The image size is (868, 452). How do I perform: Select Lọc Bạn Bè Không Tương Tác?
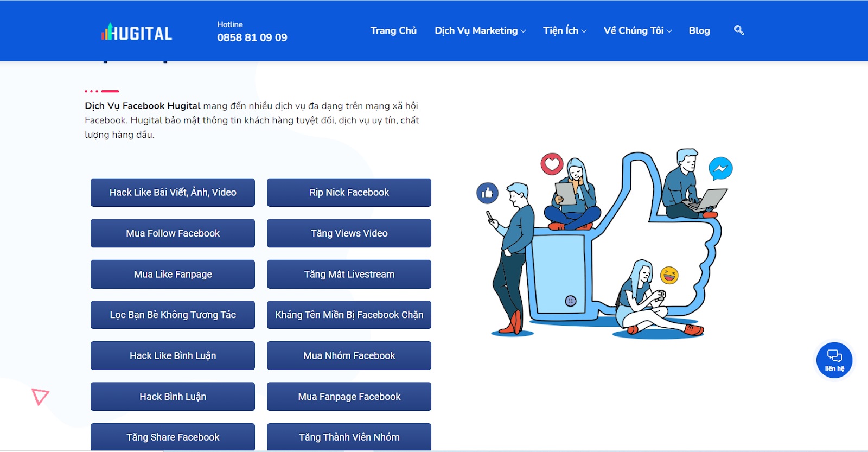point(173,315)
